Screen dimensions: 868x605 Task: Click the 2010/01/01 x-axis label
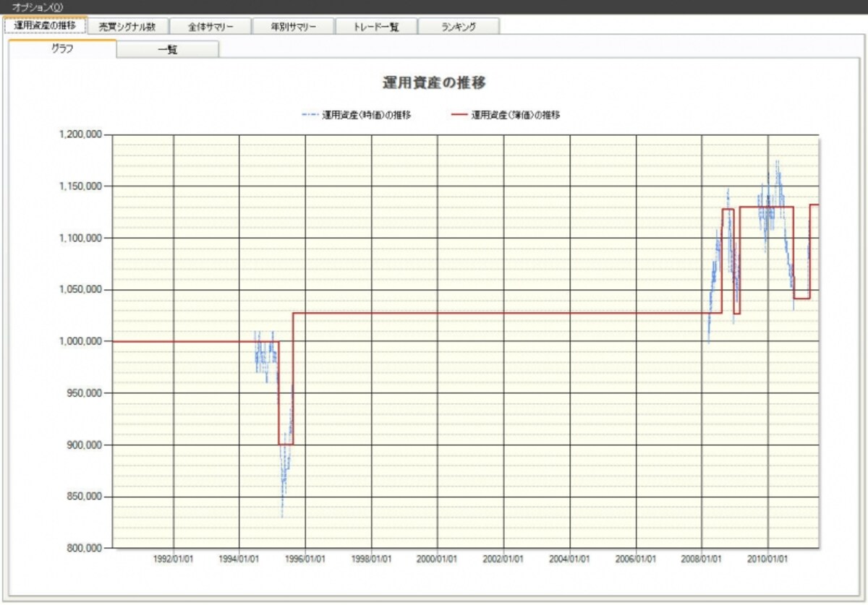coord(768,560)
